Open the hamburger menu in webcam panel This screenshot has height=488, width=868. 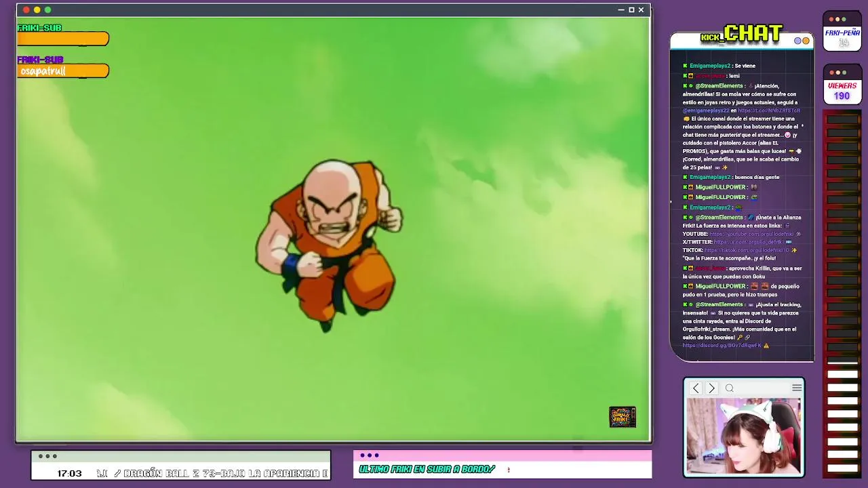pos(797,388)
